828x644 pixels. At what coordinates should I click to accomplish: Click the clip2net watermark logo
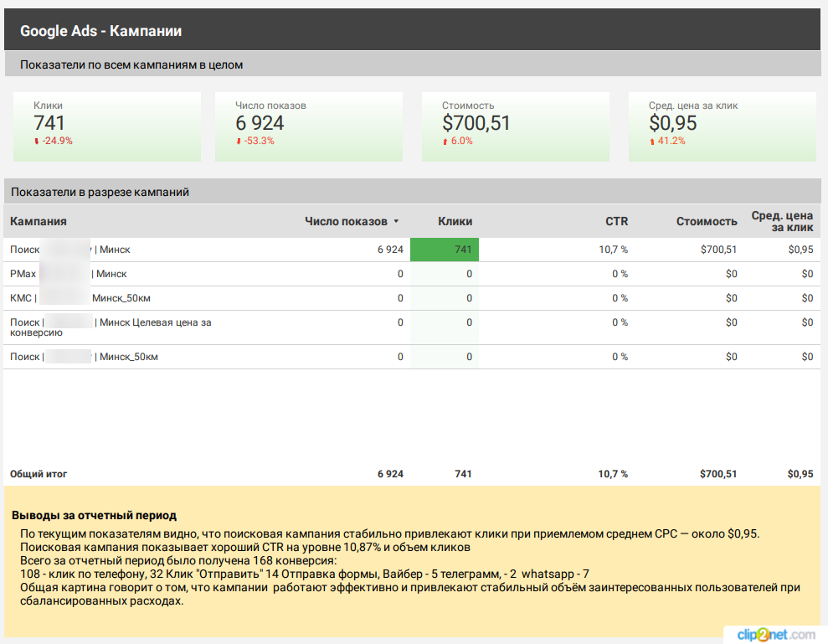click(775, 634)
